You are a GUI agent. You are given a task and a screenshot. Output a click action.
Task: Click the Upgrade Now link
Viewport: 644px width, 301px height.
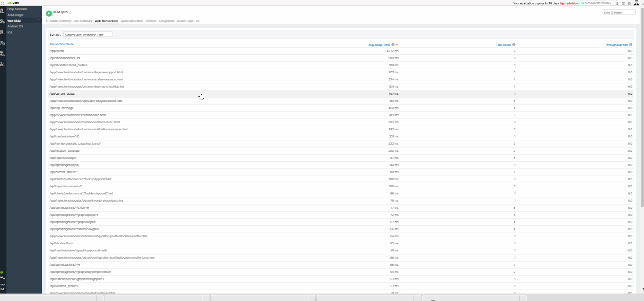click(569, 3)
